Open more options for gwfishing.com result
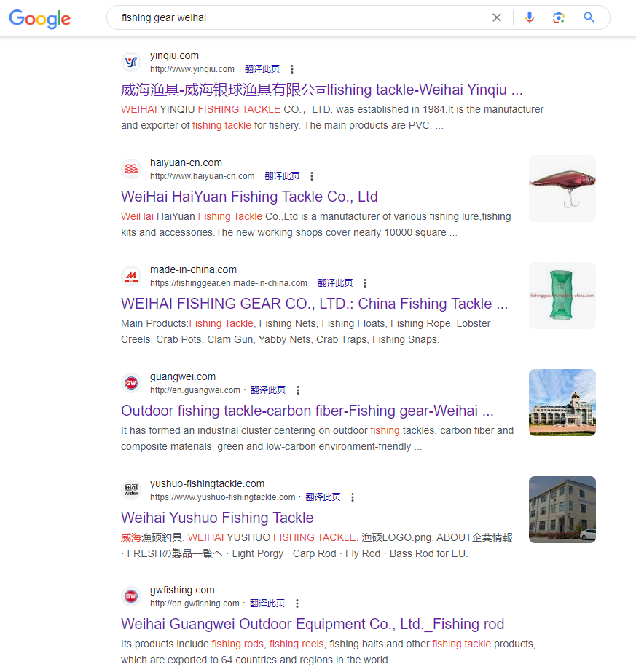 click(297, 604)
